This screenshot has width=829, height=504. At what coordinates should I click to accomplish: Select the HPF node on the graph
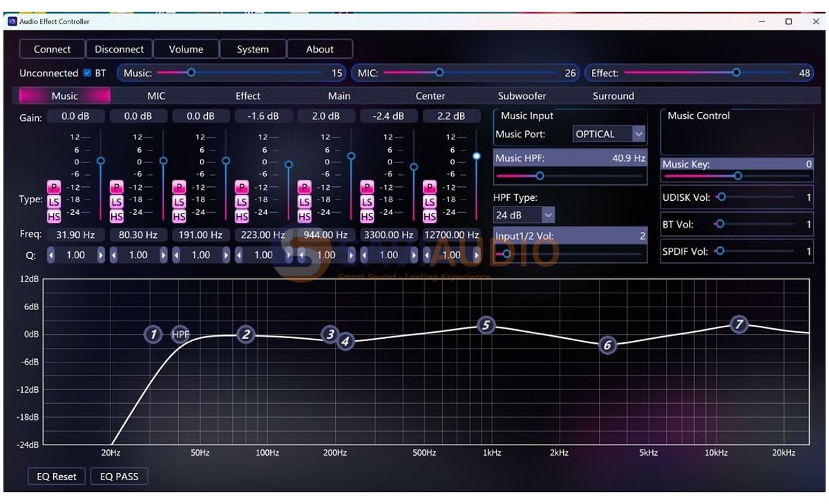[180, 335]
